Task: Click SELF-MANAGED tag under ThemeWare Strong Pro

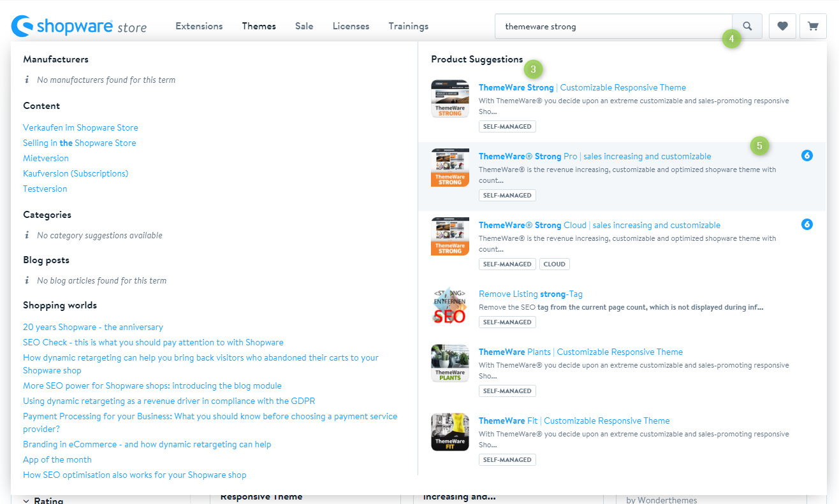Action: (x=507, y=195)
